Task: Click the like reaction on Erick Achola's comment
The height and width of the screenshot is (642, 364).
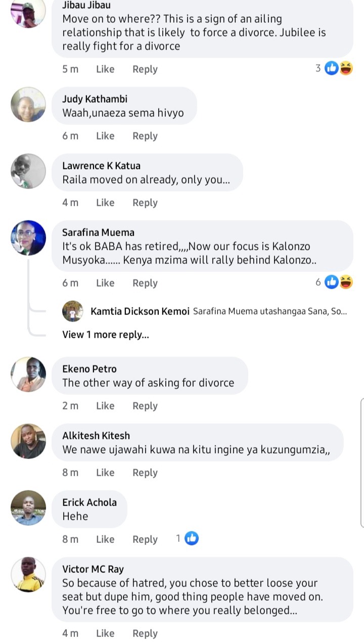Action: (x=191, y=539)
